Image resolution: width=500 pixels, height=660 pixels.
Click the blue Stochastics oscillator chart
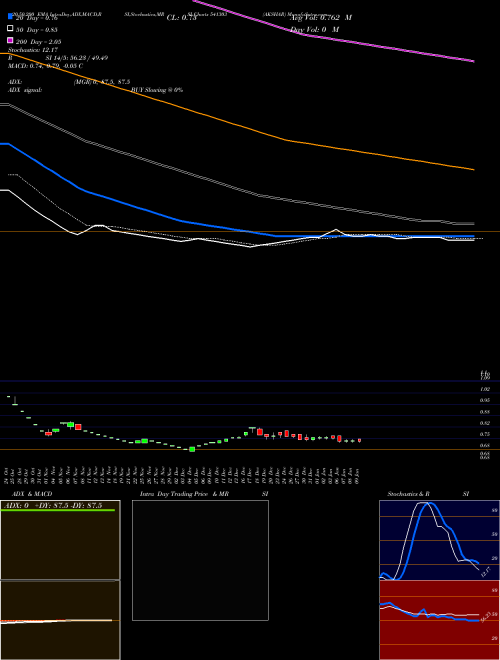439,540
